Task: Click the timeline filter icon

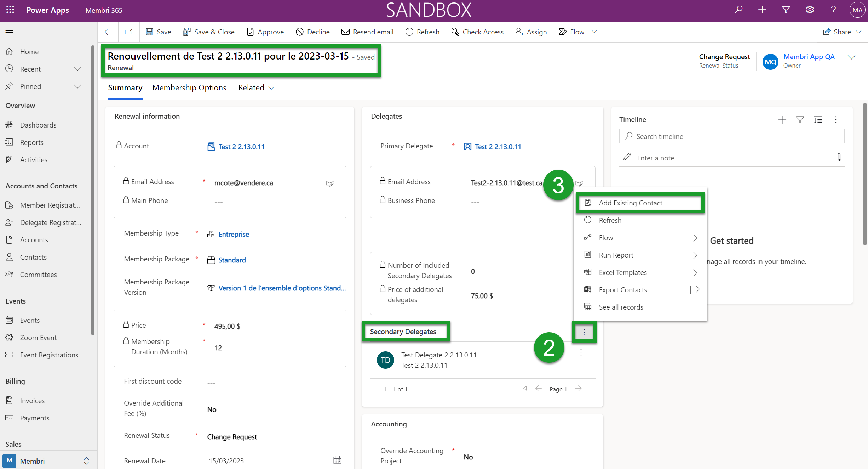Action: coord(800,120)
